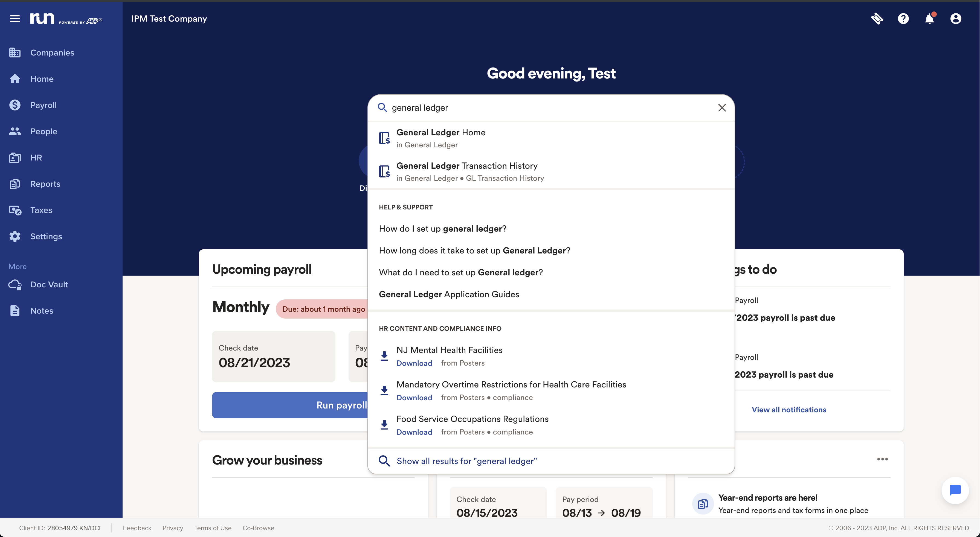Viewport: 980px width, 537px height.
Task: Download Mandatory Overtime Restrictions poster
Action: [414, 398]
